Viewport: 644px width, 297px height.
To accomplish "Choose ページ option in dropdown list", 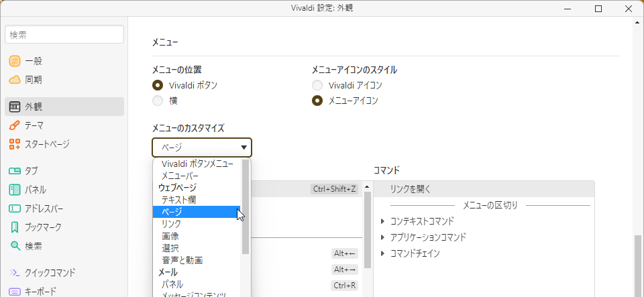I will click(197, 212).
